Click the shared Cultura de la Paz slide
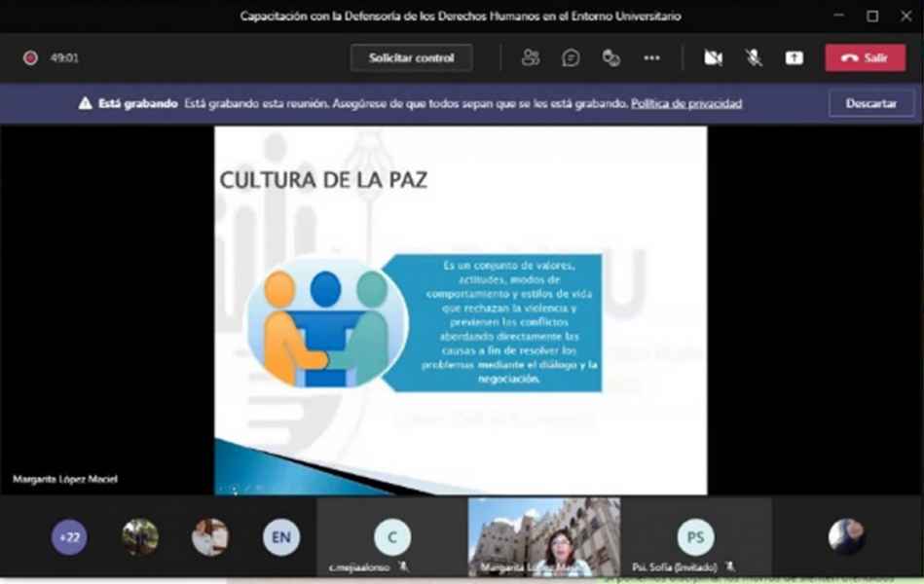The image size is (924, 584). coord(461,310)
